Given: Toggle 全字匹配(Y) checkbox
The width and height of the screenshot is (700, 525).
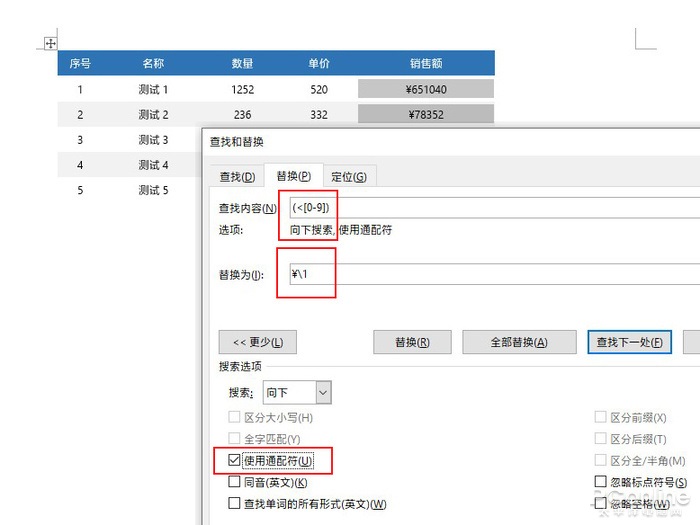Looking at the screenshot, I should pyautogui.click(x=234, y=438).
